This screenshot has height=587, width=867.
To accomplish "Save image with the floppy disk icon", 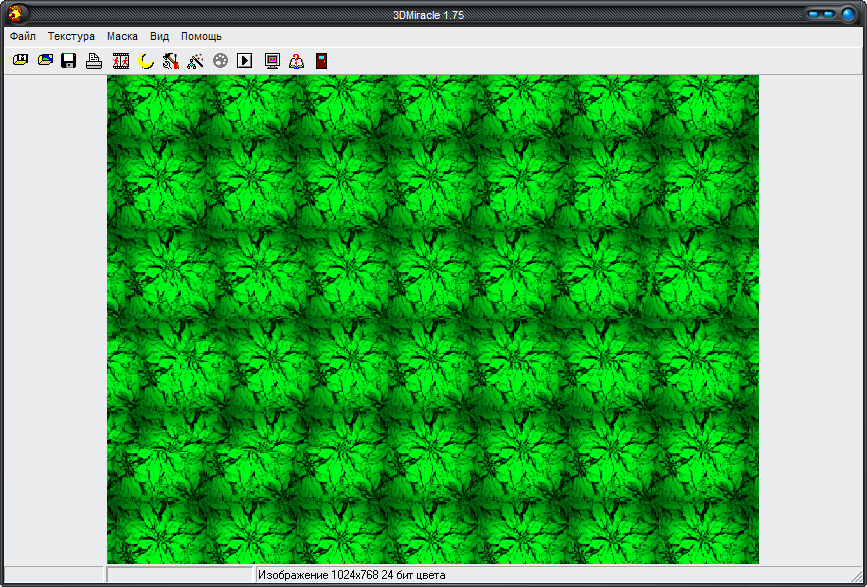I will (x=69, y=61).
